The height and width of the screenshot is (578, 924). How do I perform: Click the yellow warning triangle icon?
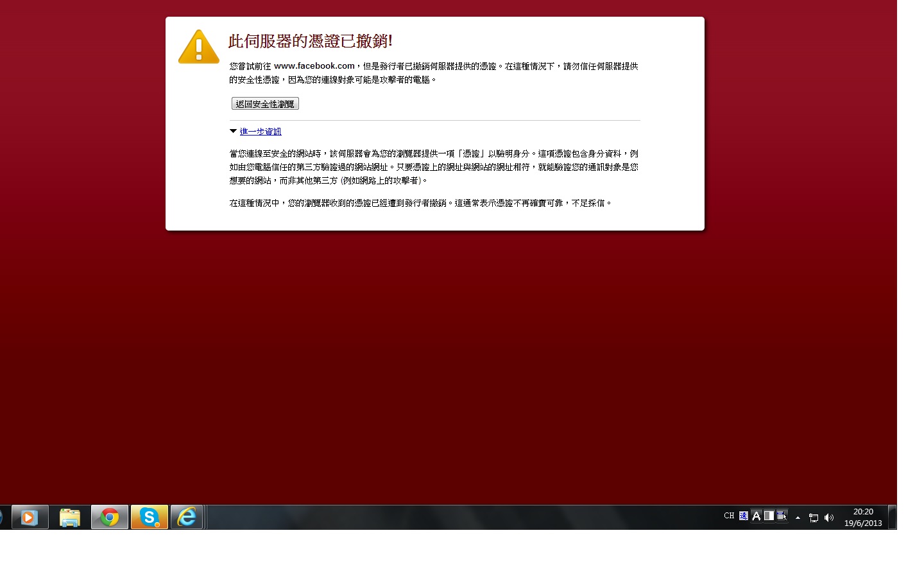click(199, 46)
